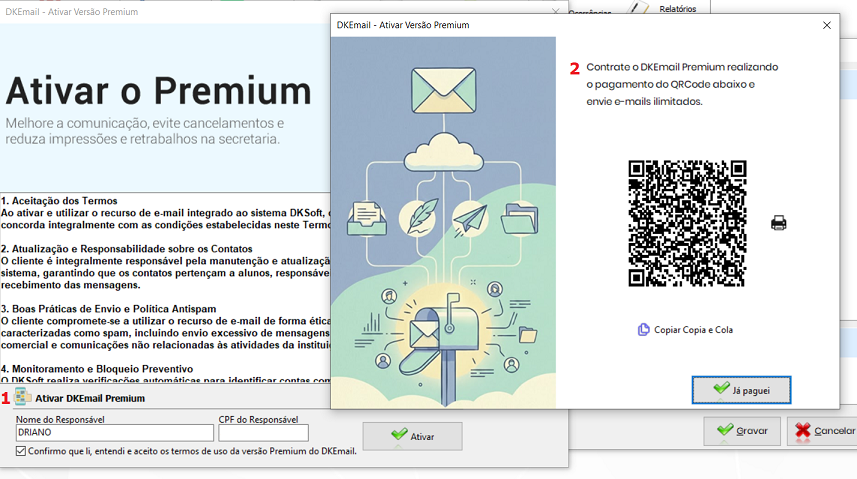Close the front DKEmail Premium dialog
857x479 pixels.
pos(826,25)
